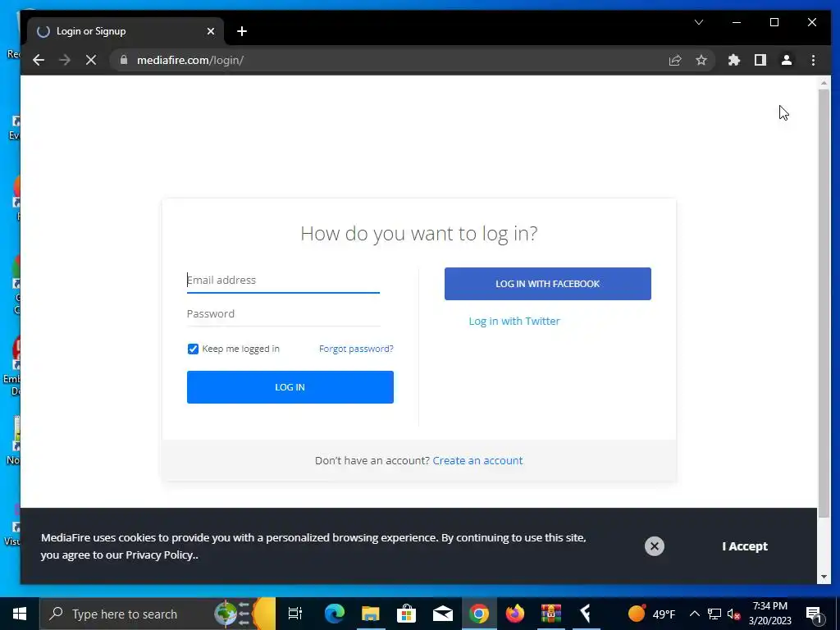The width and height of the screenshot is (840, 630).
Task: Go back to the previous page
Action: [39, 60]
